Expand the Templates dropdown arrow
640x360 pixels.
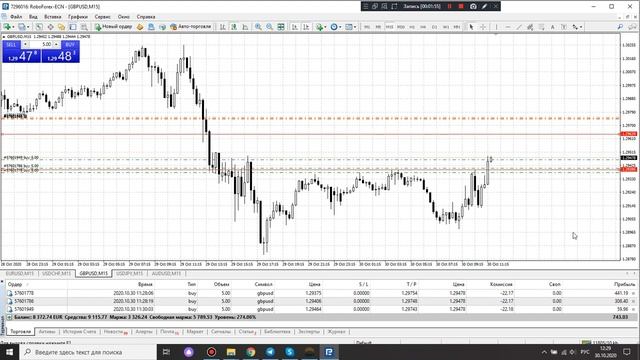pyautogui.click(x=355, y=27)
